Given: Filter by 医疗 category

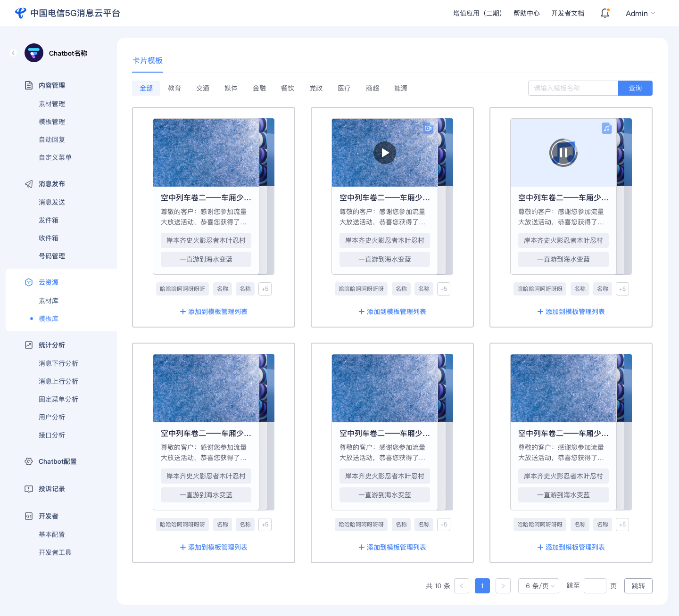Looking at the screenshot, I should 344,88.
